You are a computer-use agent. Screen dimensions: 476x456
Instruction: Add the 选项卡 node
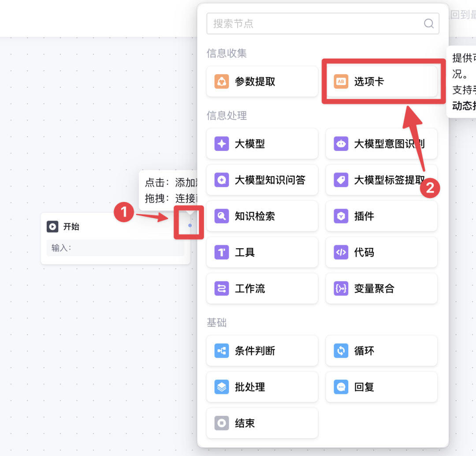click(x=381, y=82)
